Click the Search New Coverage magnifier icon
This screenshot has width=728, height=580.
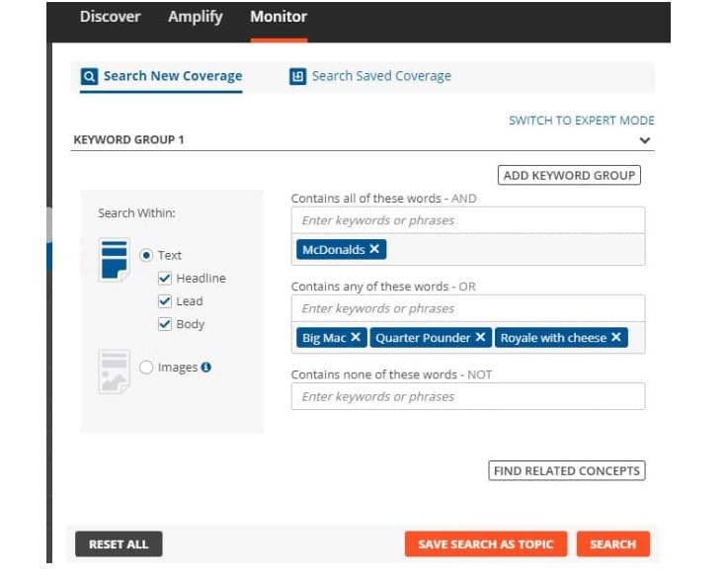pos(90,76)
